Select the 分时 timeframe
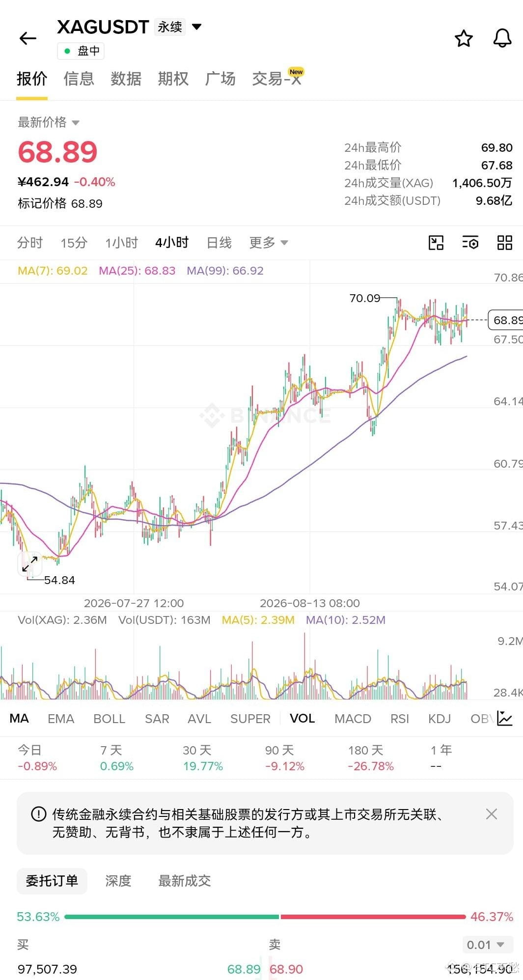The height and width of the screenshot is (980, 523). (30, 243)
